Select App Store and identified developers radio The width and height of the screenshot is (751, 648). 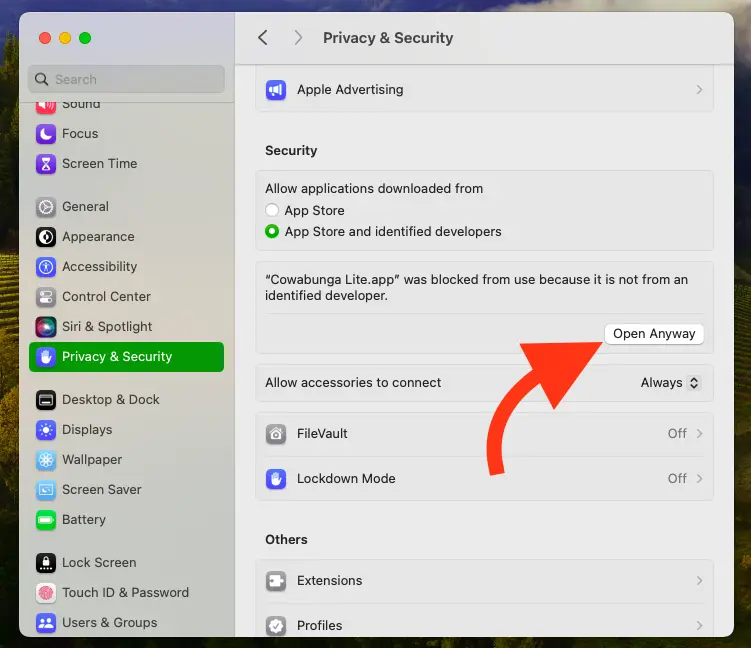272,231
